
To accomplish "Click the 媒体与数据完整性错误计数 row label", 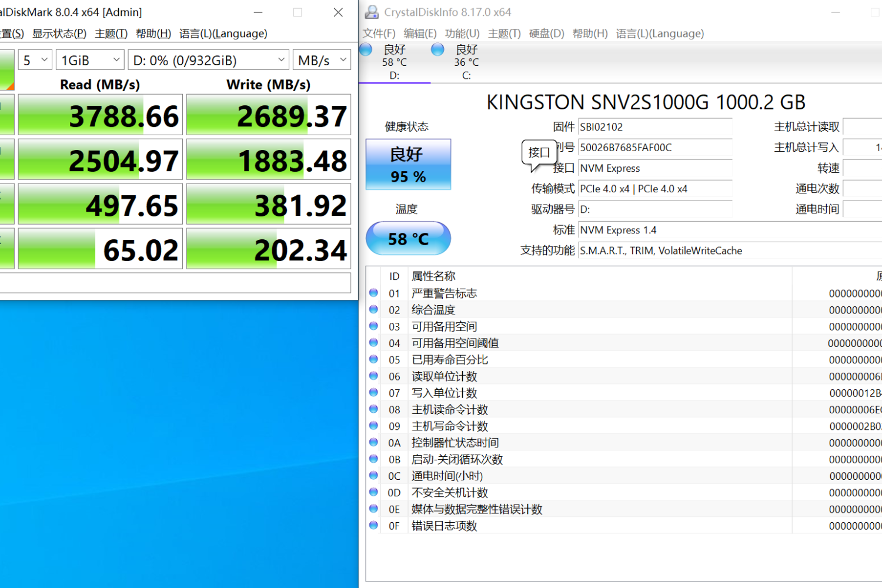I will click(x=477, y=509).
